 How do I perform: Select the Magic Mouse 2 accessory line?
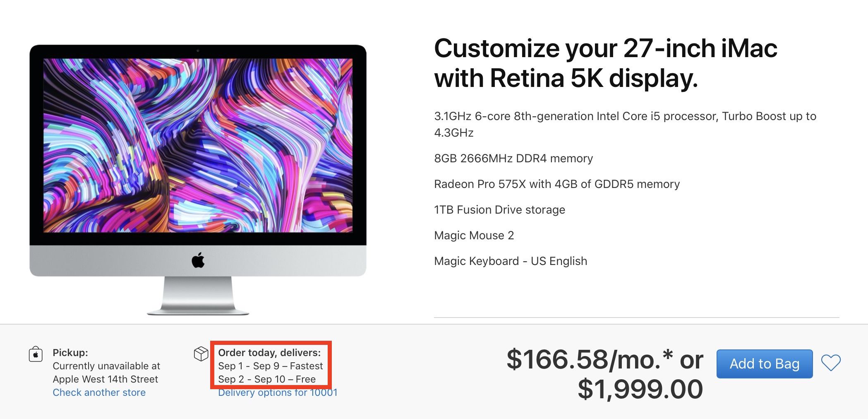pos(474,235)
